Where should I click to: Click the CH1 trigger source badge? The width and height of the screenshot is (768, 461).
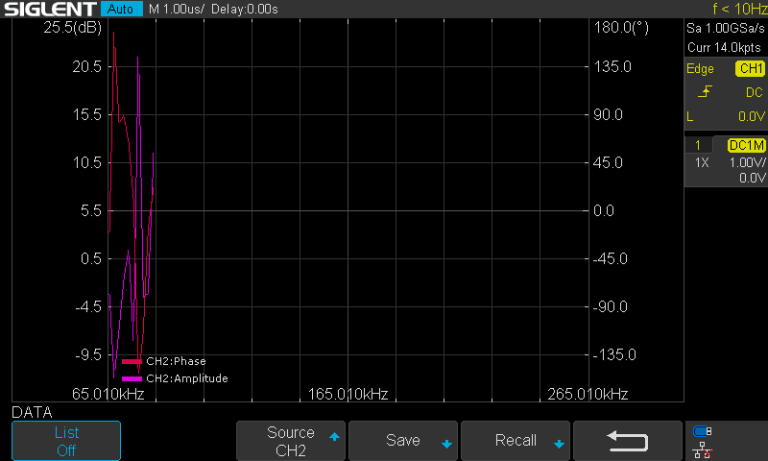[x=749, y=69]
